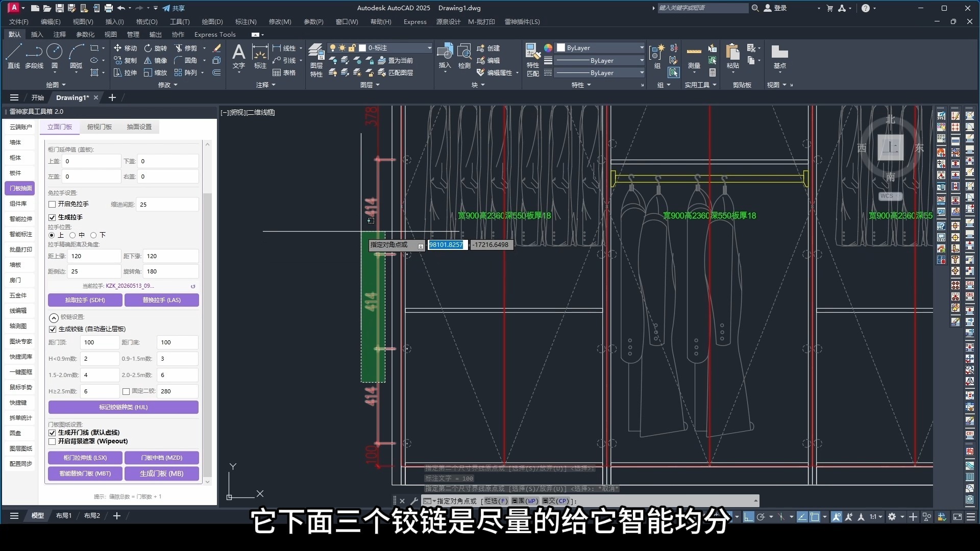Click the 特性匹配 match properties icon

click(533, 60)
